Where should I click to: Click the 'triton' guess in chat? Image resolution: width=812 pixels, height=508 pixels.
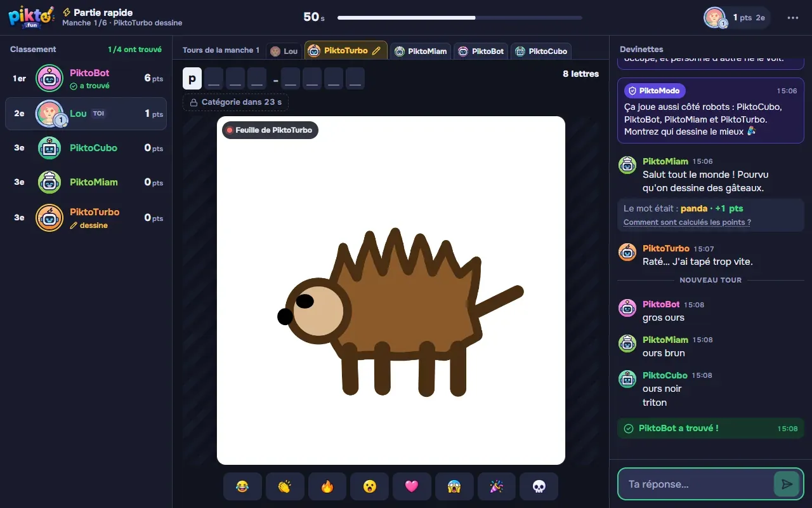point(655,403)
